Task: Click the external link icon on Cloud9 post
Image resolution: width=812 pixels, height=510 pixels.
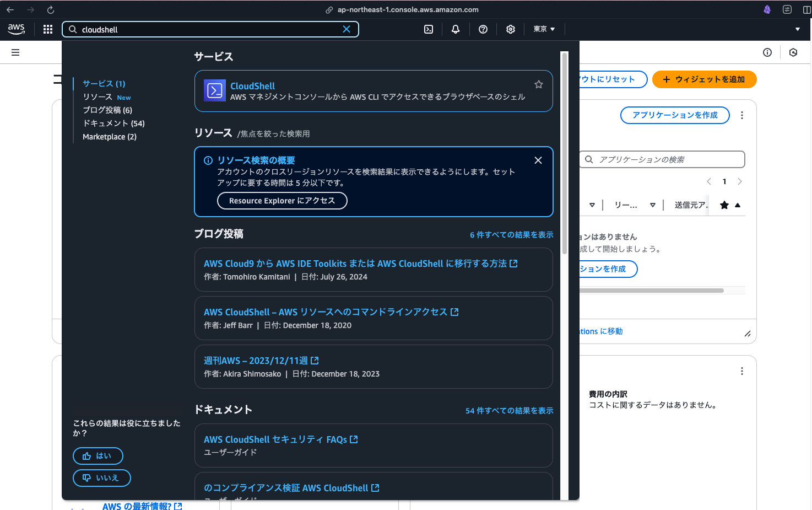Action: (x=513, y=264)
